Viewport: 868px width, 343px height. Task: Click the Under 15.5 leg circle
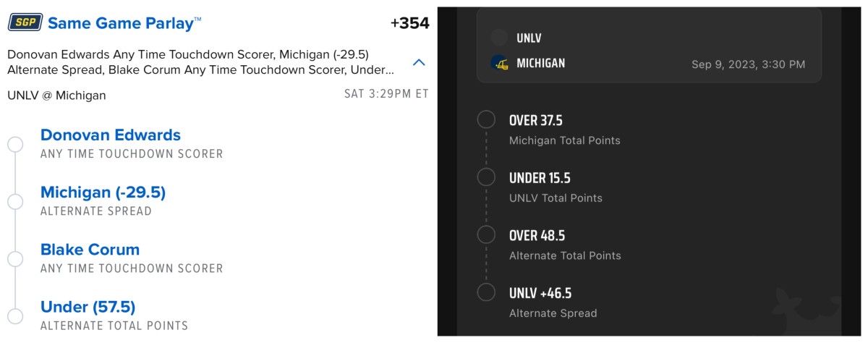tap(486, 177)
